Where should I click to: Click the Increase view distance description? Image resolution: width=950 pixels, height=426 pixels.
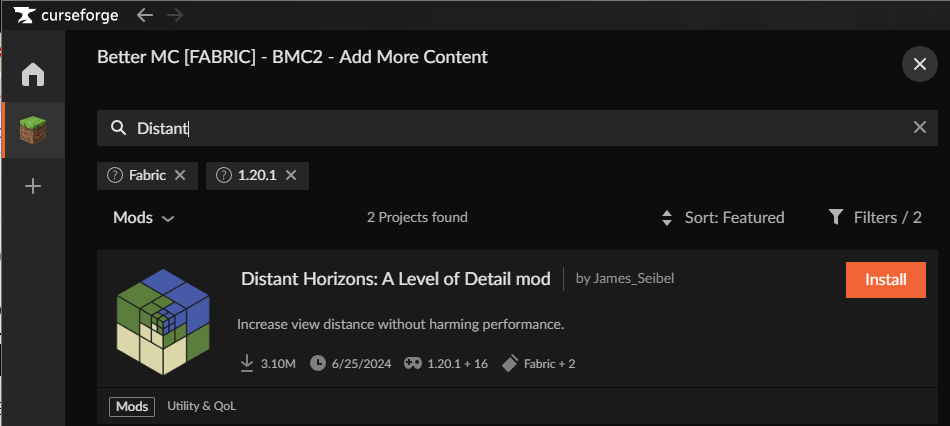coord(400,324)
